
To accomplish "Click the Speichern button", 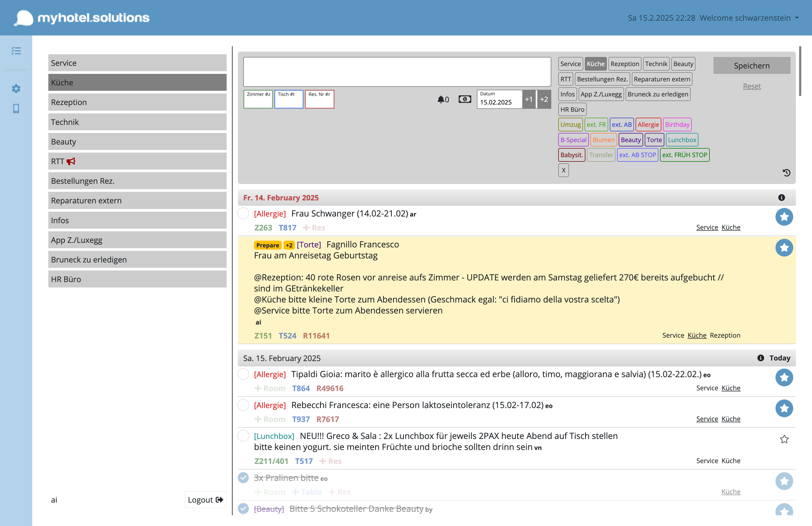I will coord(752,65).
